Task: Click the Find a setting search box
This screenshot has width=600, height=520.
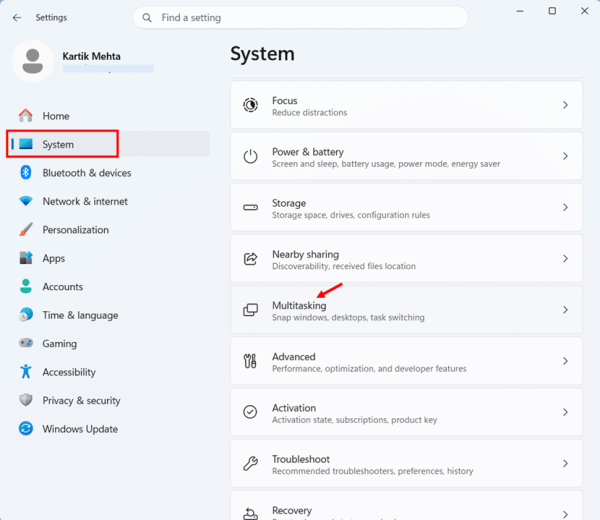Action: (x=300, y=18)
